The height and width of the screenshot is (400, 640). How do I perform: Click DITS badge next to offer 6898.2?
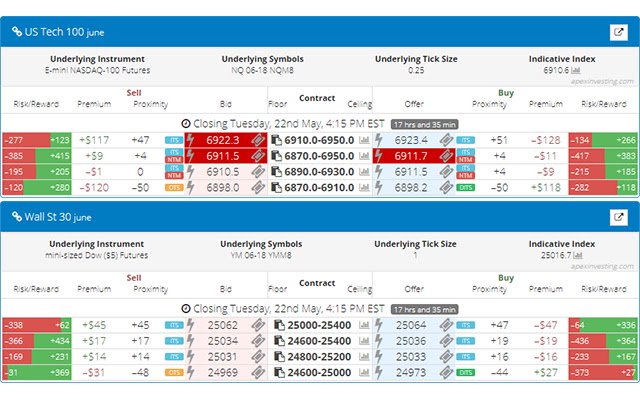point(465,188)
